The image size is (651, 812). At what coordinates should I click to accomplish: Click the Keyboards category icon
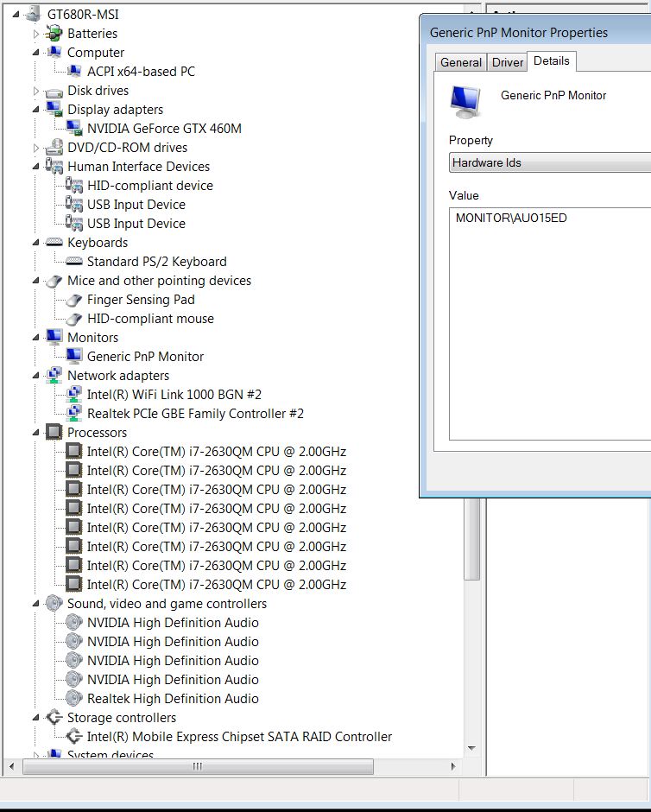(54, 243)
